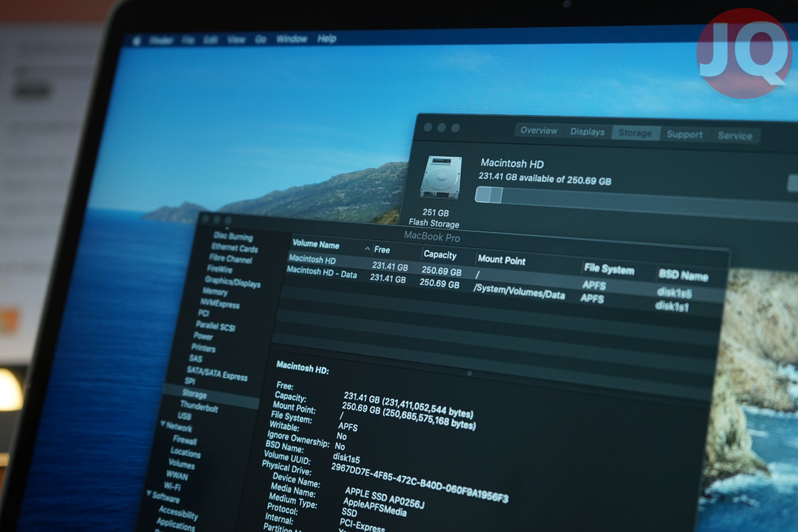This screenshot has width=798, height=532.
Task: Select SATA/SATA Express in the sidebar
Action: (x=217, y=373)
